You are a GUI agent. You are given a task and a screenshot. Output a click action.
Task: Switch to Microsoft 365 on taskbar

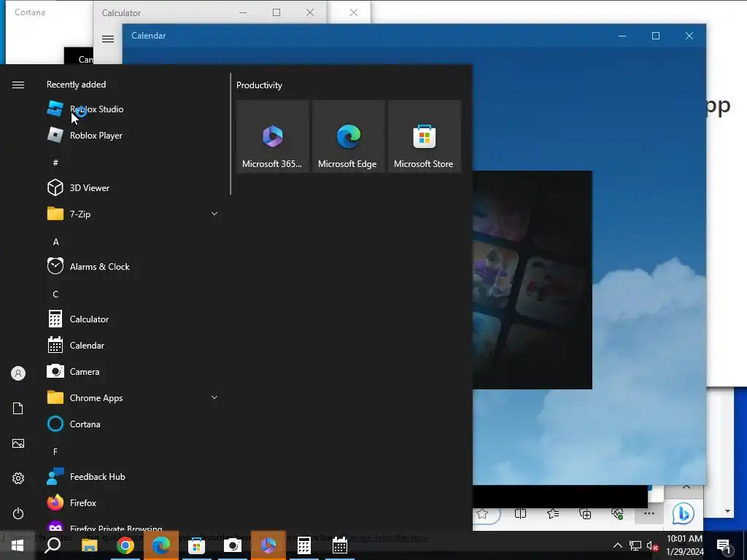point(268,545)
